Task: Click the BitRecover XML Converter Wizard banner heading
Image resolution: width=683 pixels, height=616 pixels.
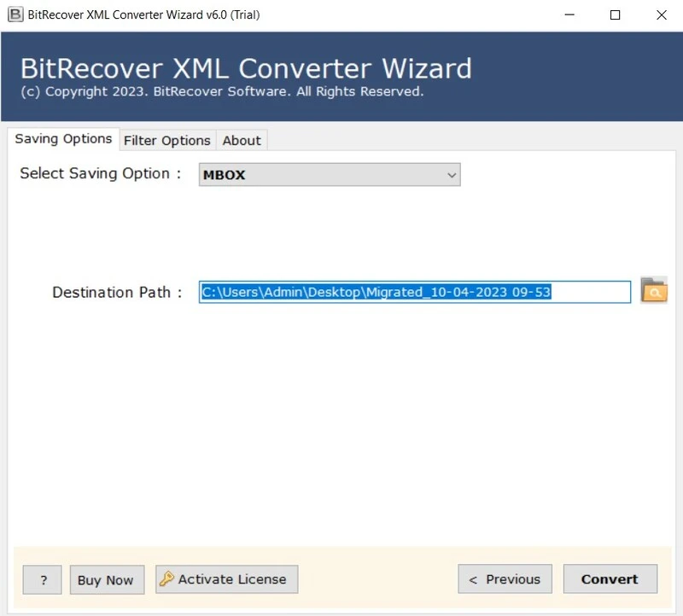Action: click(x=246, y=68)
